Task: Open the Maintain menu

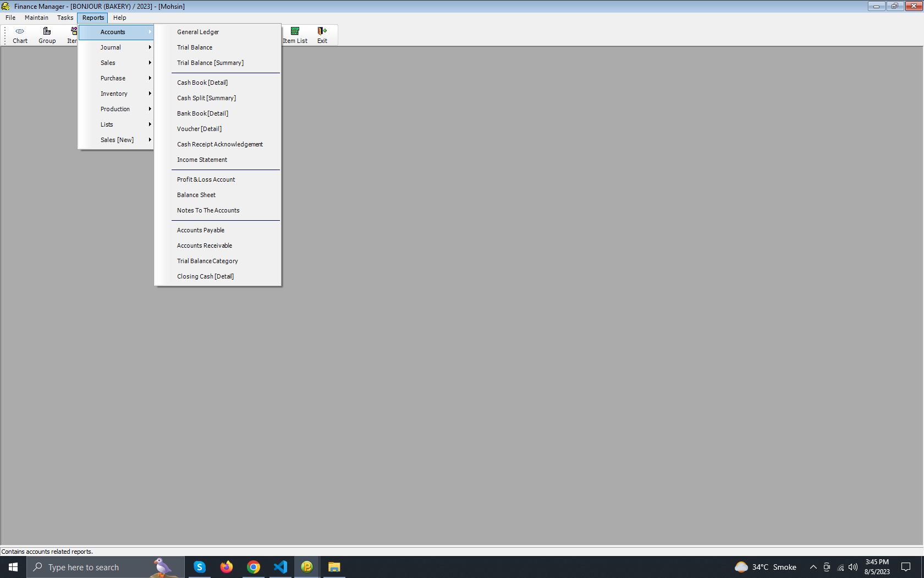Action: tap(36, 18)
